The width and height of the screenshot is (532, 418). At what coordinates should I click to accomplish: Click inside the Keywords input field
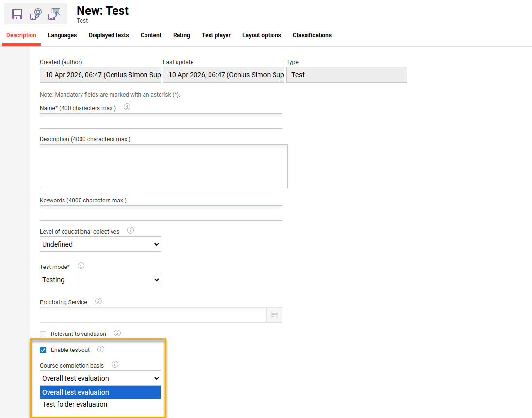(161, 213)
